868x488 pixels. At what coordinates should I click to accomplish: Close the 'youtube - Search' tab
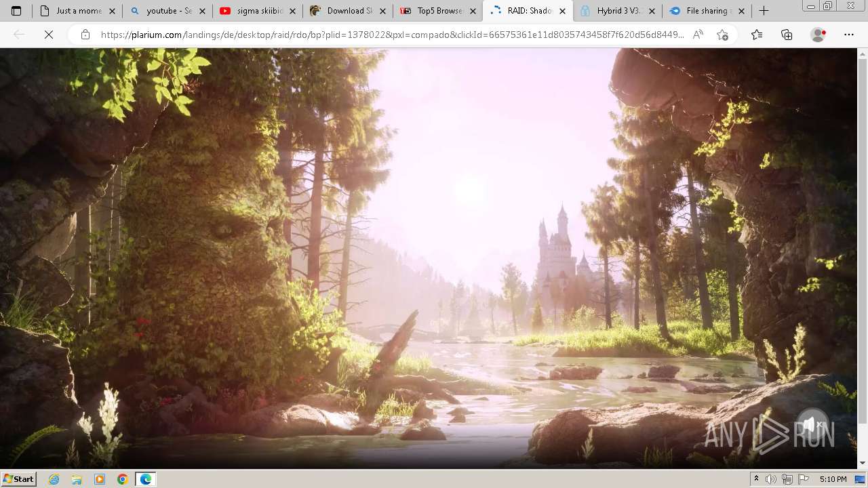click(x=202, y=11)
